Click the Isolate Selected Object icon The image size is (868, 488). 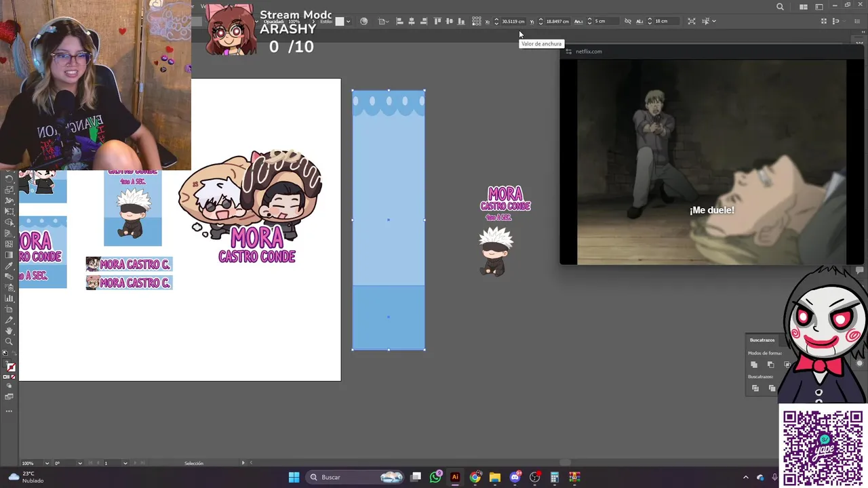point(691,21)
